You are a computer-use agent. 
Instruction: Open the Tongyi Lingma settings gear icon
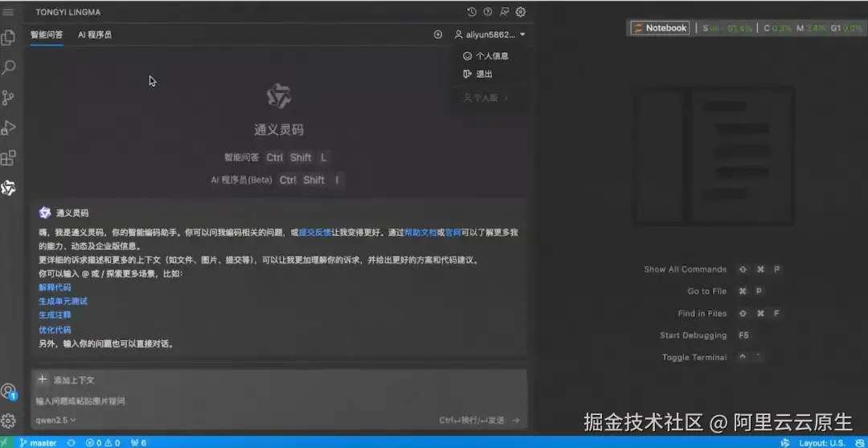(520, 11)
